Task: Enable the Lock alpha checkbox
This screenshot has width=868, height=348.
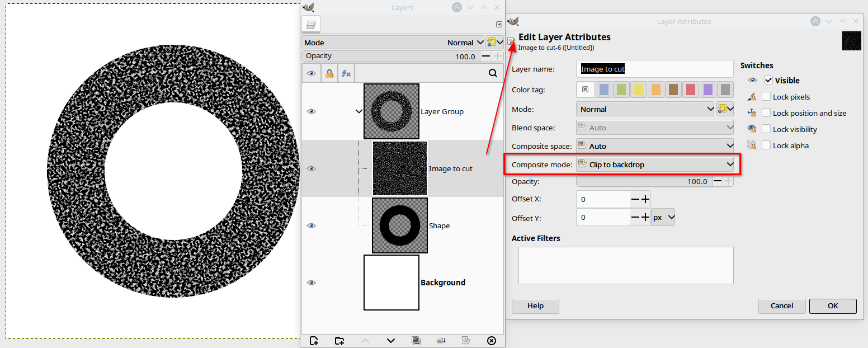Action: (766, 145)
